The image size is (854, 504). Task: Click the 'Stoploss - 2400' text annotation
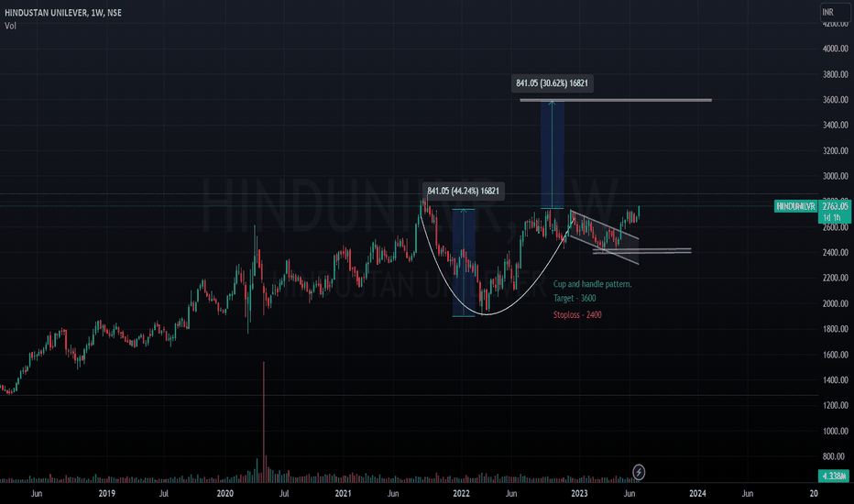[x=577, y=314]
